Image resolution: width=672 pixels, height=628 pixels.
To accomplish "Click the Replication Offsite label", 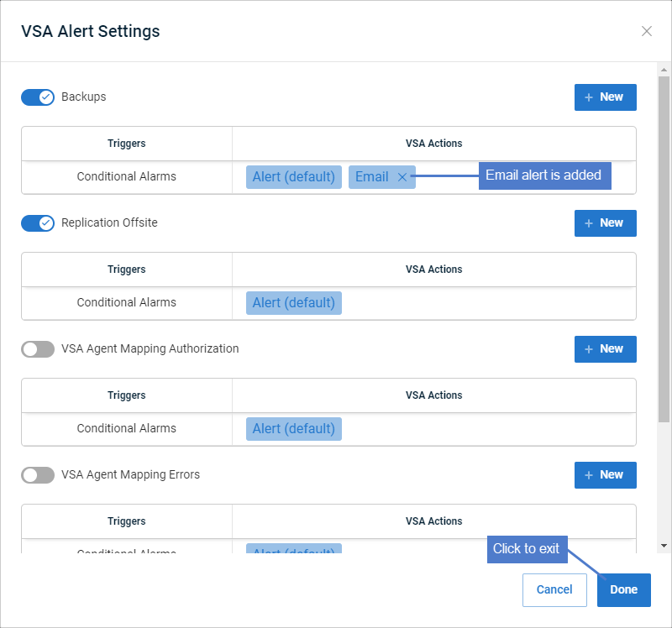I will pyautogui.click(x=109, y=222).
